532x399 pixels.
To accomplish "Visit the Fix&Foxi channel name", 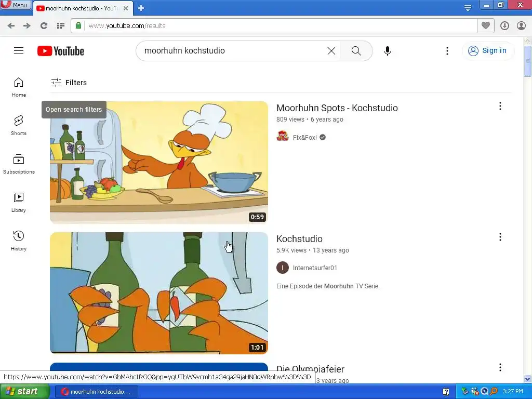I will coord(304,137).
